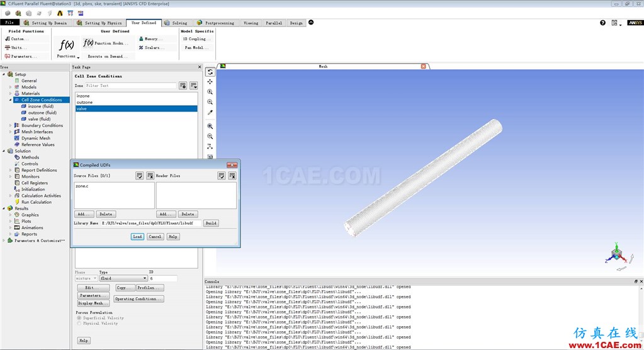Open the Functions dropdown arrow

(78, 57)
